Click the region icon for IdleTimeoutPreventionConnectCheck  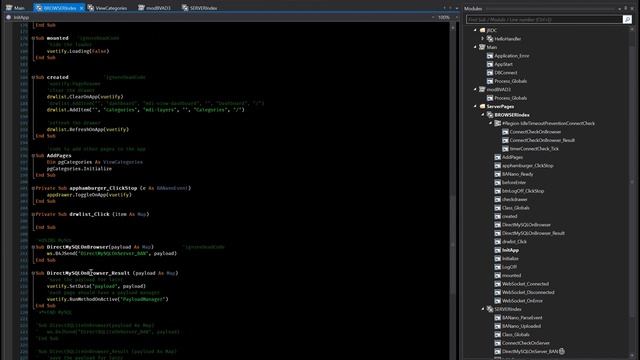tap(498, 123)
